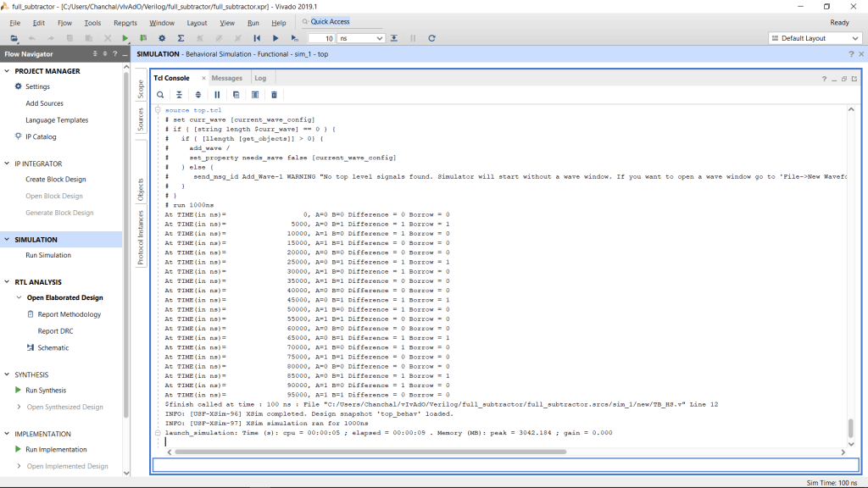Image resolution: width=868 pixels, height=488 pixels.
Task: Minimize the Flow Navigator panel
Action: [x=125, y=54]
